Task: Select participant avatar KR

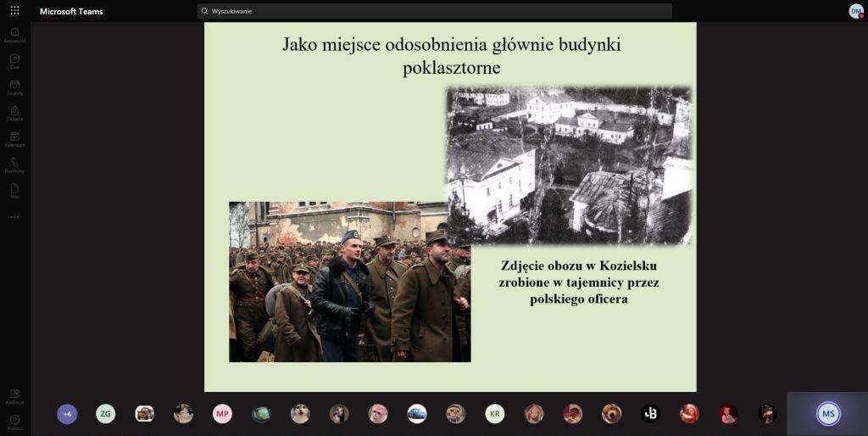Action: pos(495,414)
